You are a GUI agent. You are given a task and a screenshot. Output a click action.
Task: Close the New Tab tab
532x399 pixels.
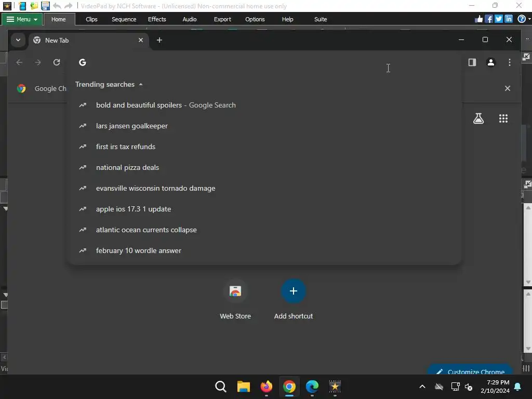141,40
